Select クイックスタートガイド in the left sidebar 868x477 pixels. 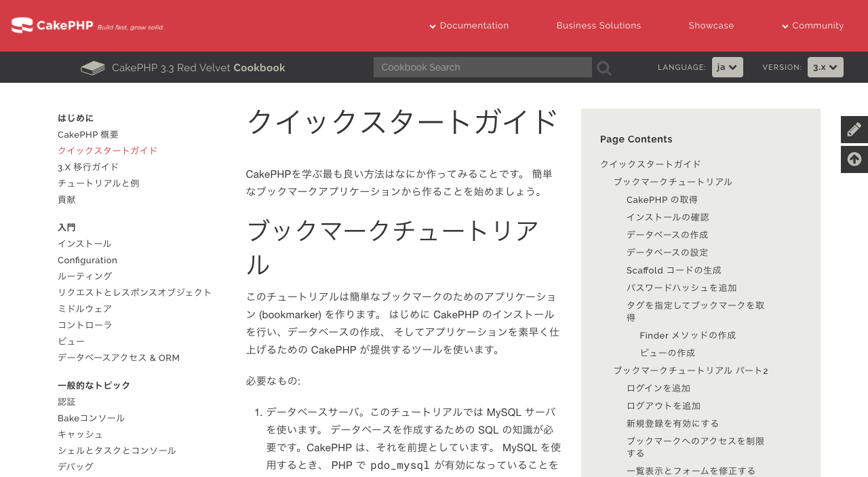coord(108,151)
